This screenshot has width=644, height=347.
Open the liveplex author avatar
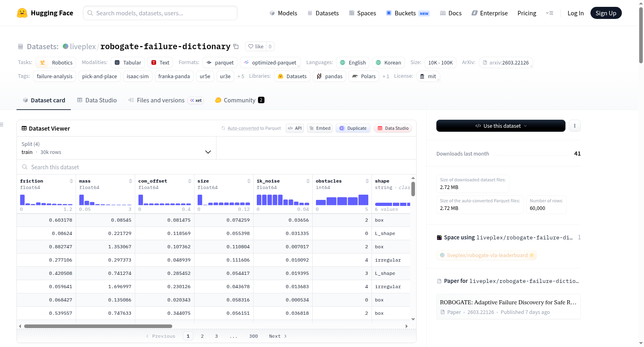point(66,46)
